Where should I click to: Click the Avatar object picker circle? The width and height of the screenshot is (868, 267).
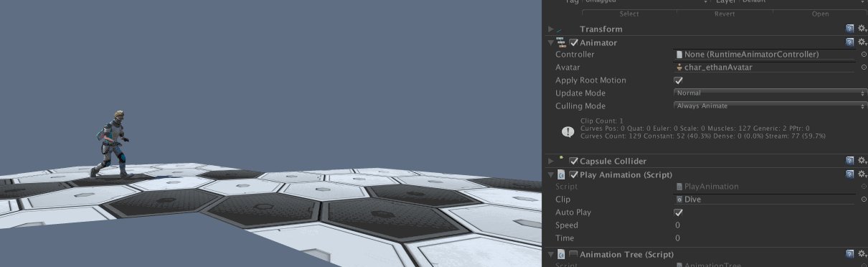pyautogui.click(x=863, y=67)
